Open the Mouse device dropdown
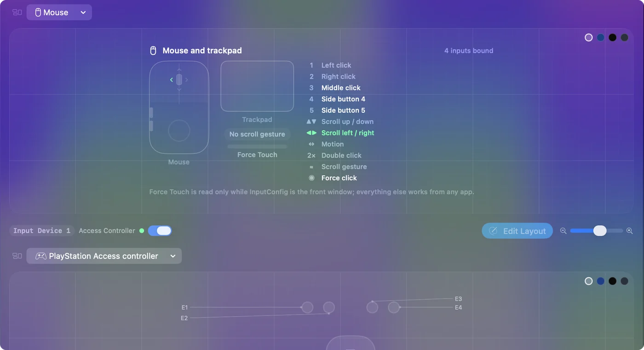This screenshot has width=644, height=350. pos(59,12)
